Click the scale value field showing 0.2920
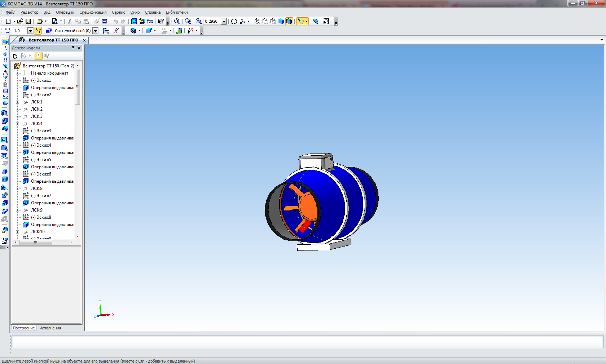 coord(212,21)
